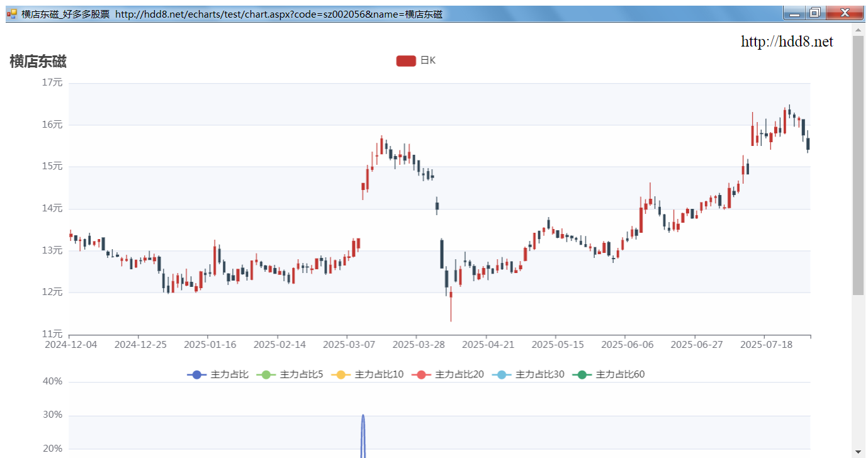Image resolution: width=868 pixels, height=458 pixels.
Task: Click the 13元 price axis label
Action: pyautogui.click(x=52, y=250)
